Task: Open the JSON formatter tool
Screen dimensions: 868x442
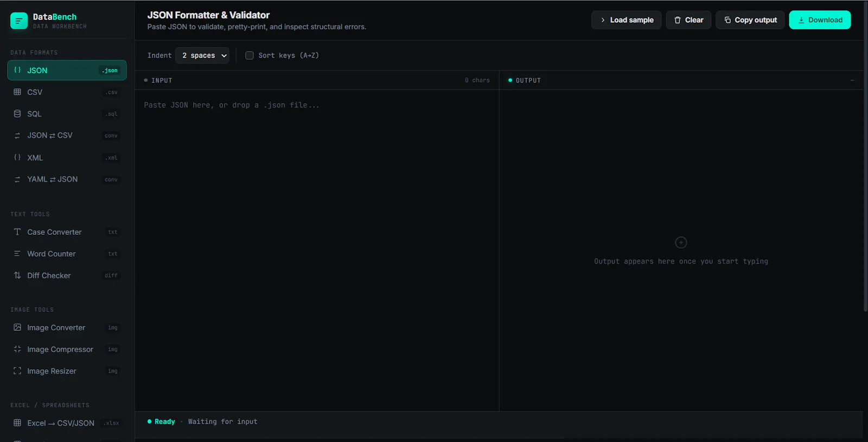Action: [67, 70]
